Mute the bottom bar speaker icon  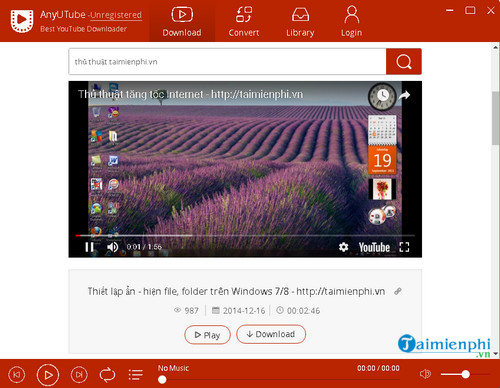pos(425,374)
